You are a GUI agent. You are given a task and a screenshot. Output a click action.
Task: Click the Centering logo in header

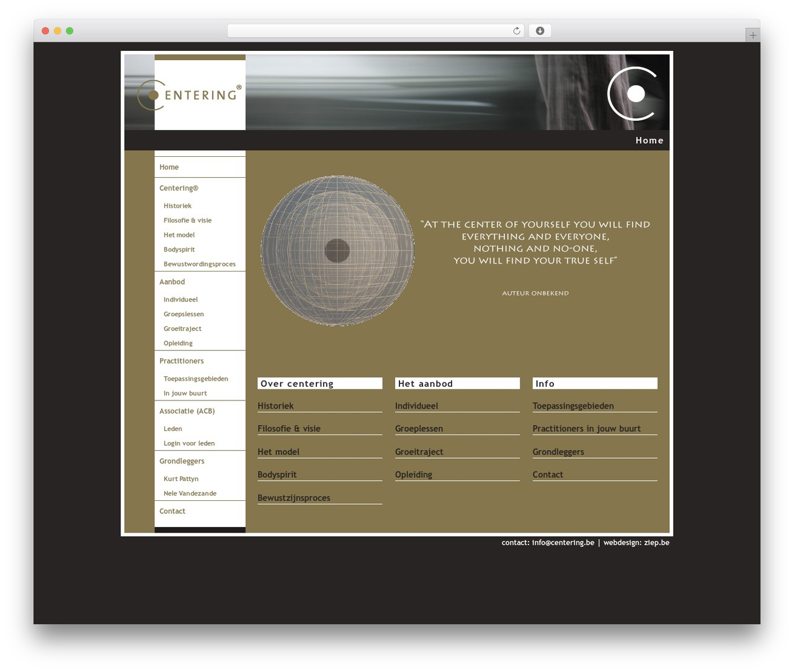(189, 95)
